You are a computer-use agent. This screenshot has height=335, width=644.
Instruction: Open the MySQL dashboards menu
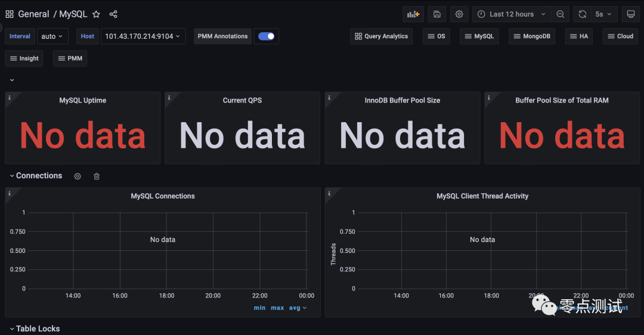click(x=479, y=36)
